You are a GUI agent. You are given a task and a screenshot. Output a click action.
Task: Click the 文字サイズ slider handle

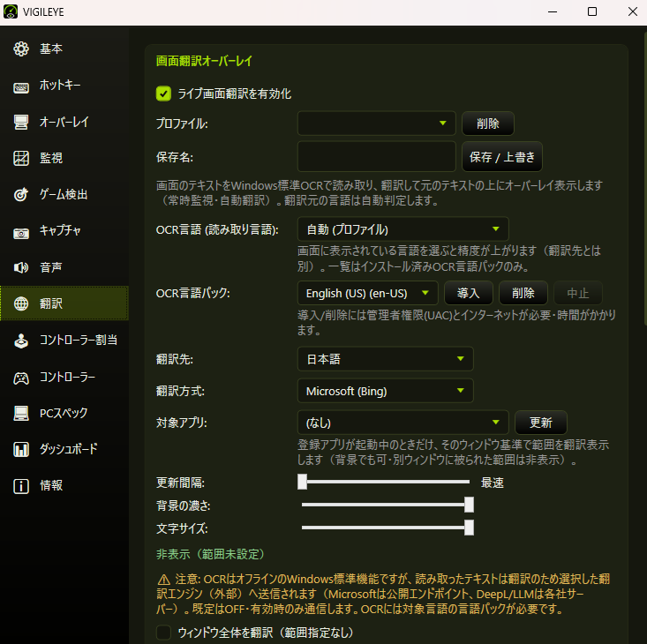click(x=469, y=528)
